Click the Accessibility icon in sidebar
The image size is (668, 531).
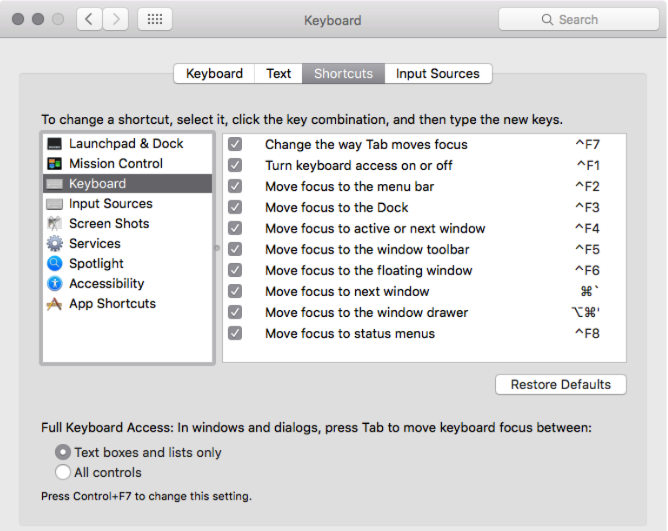[x=55, y=283]
